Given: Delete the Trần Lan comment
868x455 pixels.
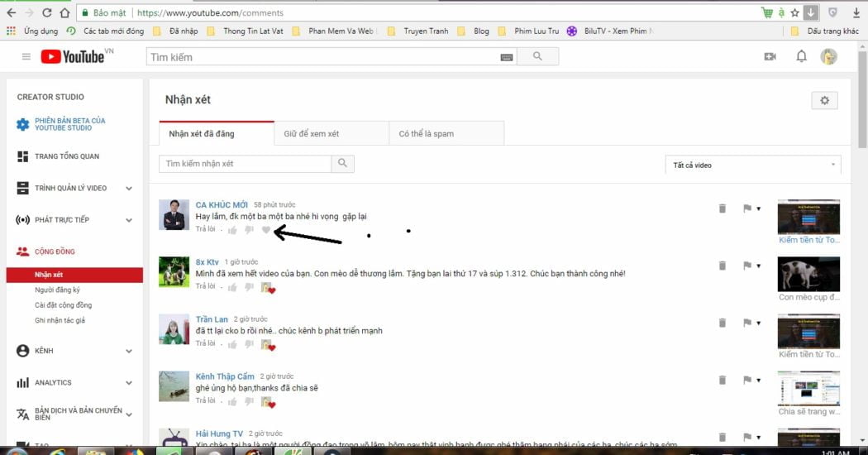Looking at the screenshot, I should point(722,323).
